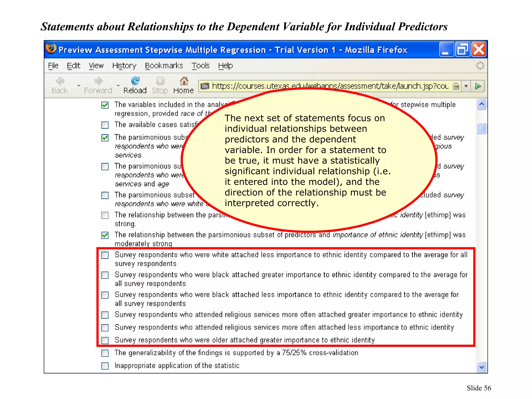Open the File menu

(x=53, y=66)
